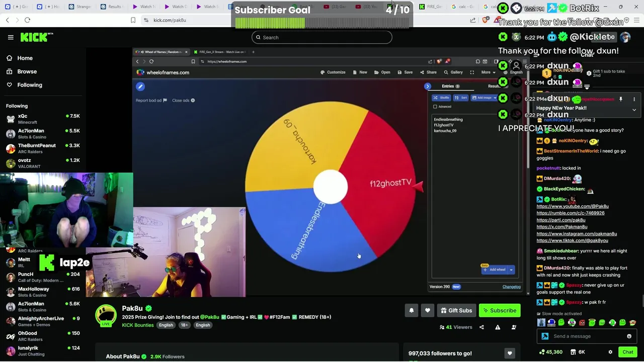The width and height of the screenshot is (644, 362).
Task: Click Gallery in streamed Wheel of Names
Action: [x=453, y=72]
